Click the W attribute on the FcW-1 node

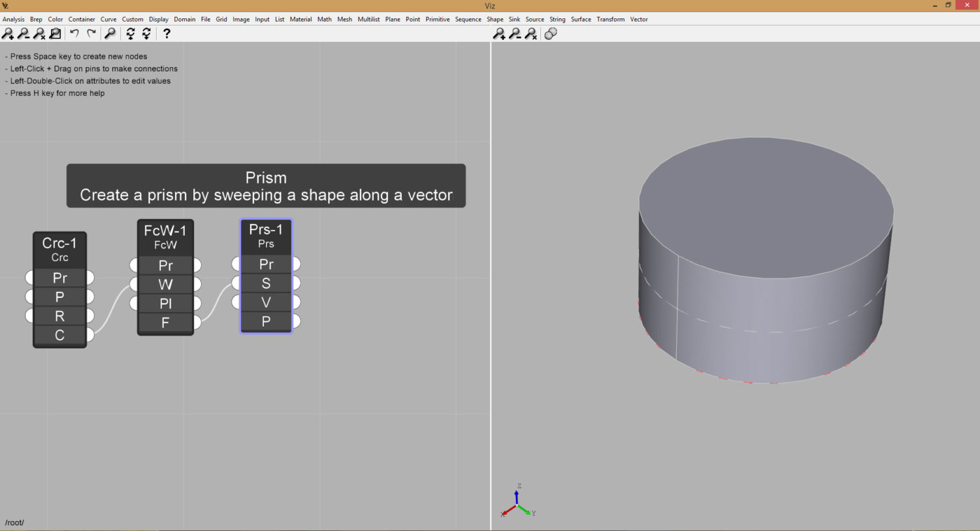(165, 284)
